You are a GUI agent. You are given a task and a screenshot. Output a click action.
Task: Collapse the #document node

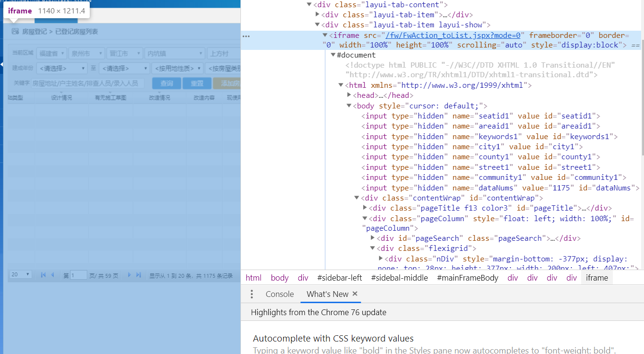coord(333,55)
